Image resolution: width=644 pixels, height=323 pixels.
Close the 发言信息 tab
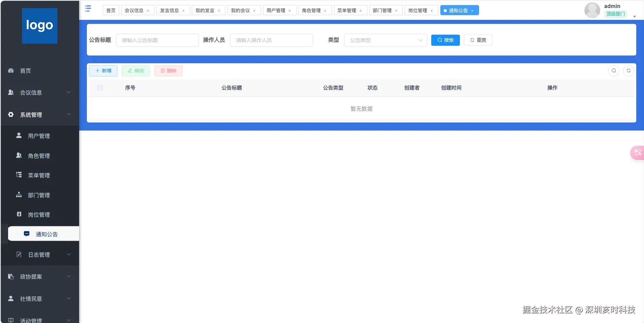tap(183, 11)
